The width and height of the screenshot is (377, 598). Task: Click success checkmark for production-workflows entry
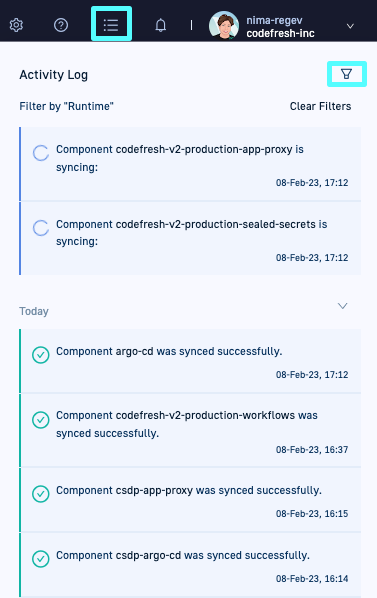point(40,420)
